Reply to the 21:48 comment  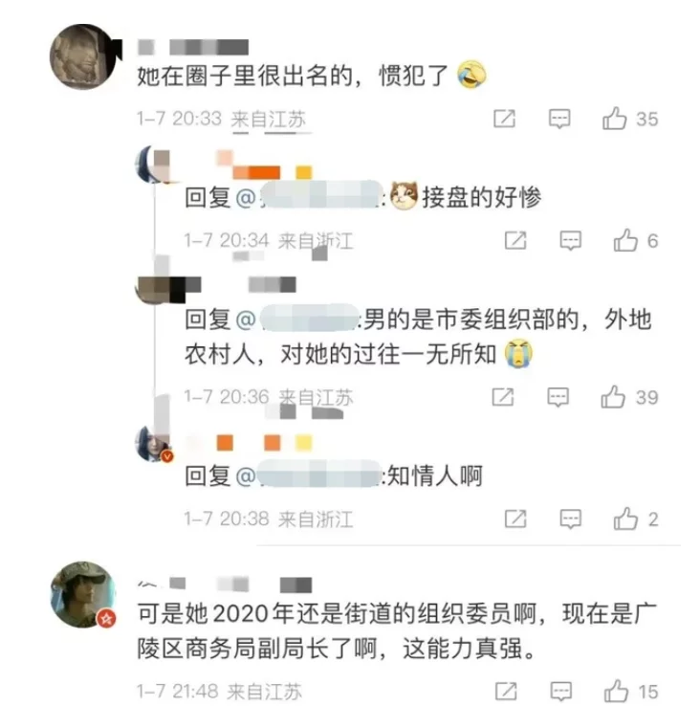point(560,692)
